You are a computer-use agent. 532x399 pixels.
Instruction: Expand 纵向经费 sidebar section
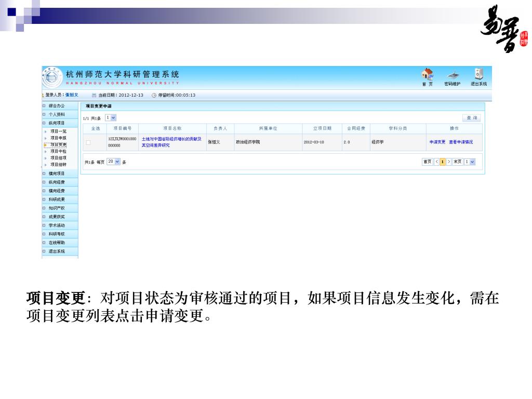point(56,182)
